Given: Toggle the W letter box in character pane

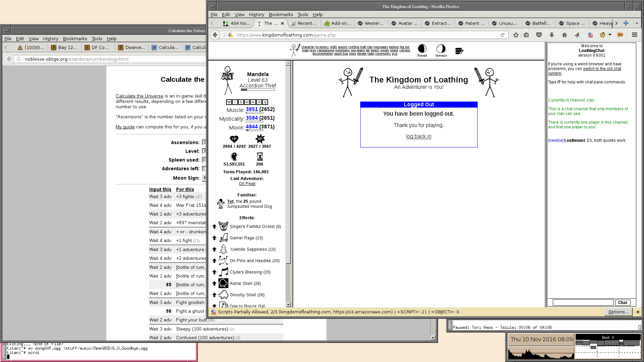Looking at the screenshot, I should click(x=229, y=102).
